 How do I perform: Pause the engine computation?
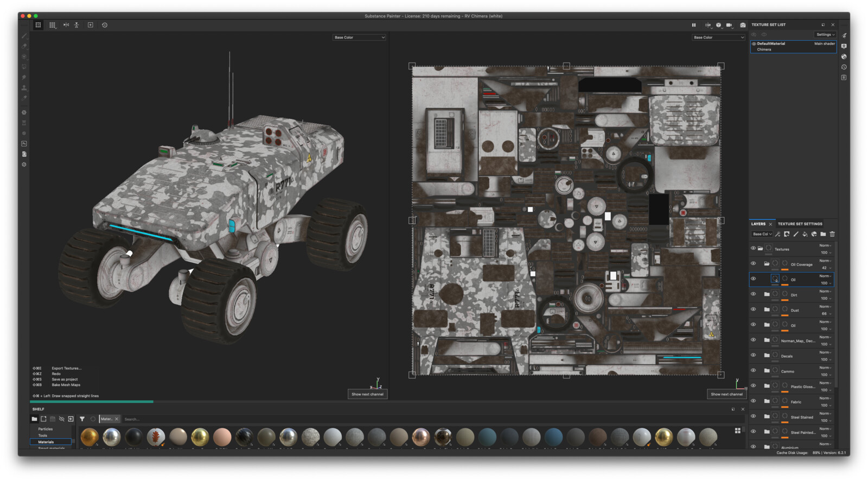(x=693, y=25)
